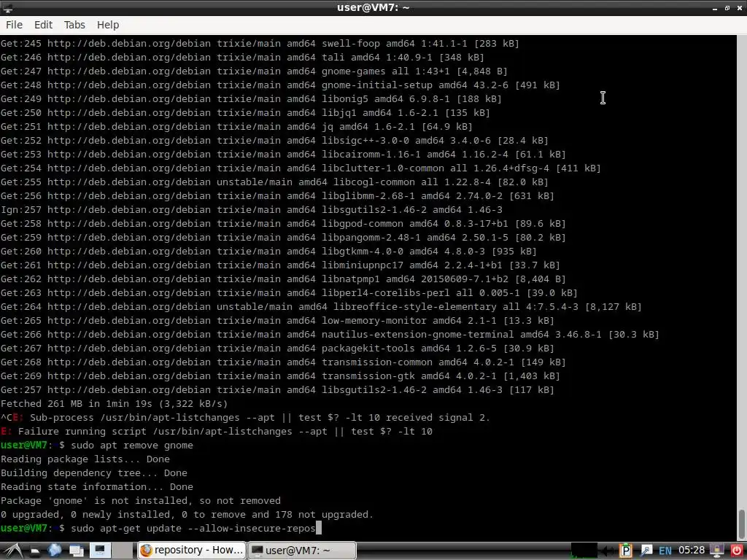Maximize the terminal window

pyautogui.click(x=727, y=8)
